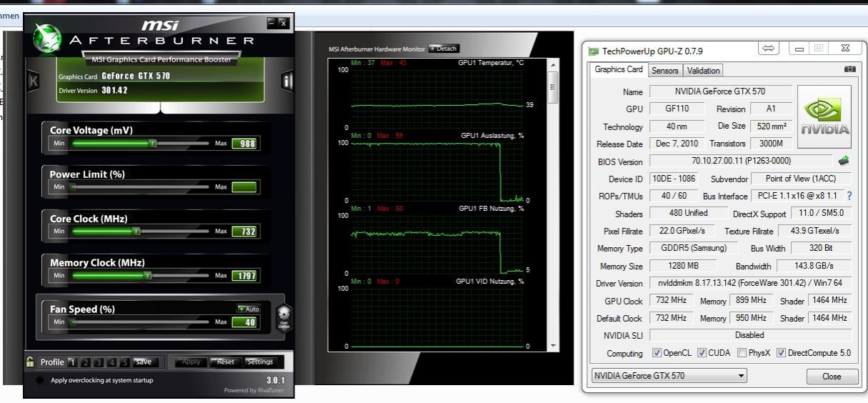Image resolution: width=868 pixels, height=403 pixels.
Task: Click the GPU1 FB Nutzung graph
Action: click(x=437, y=244)
